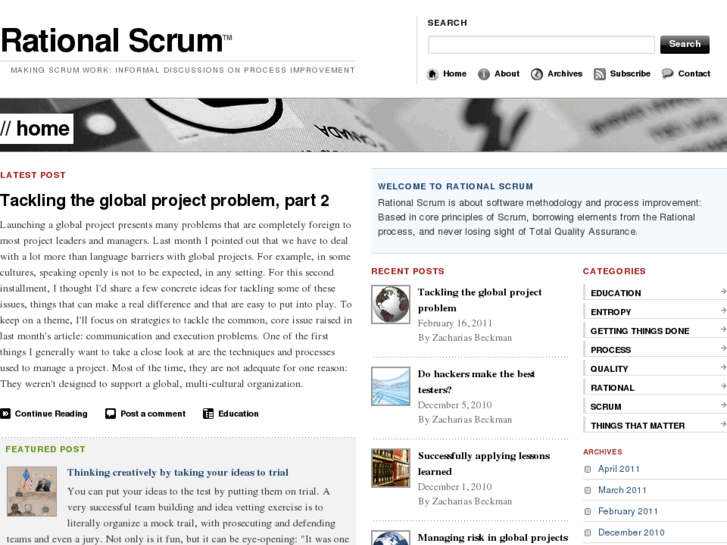Click the Contact speech bubble icon
Viewport: 727px width, 545px height.
click(x=667, y=74)
